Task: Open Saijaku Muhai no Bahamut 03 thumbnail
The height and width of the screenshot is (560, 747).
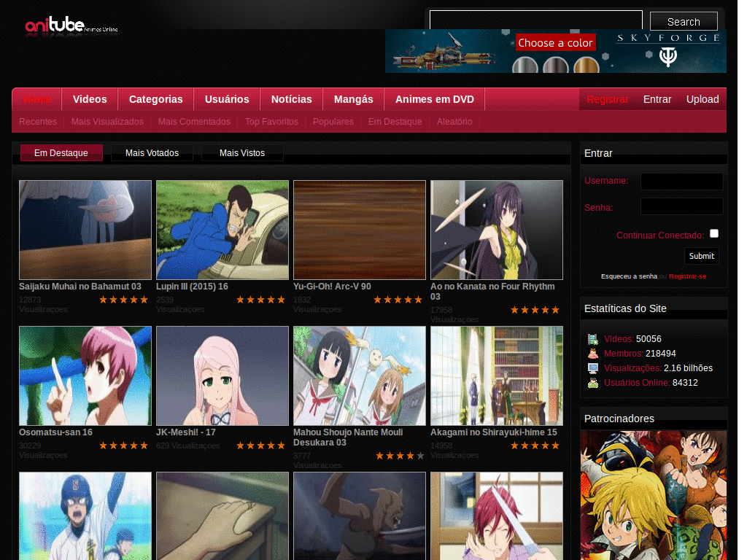Action: tap(85, 230)
